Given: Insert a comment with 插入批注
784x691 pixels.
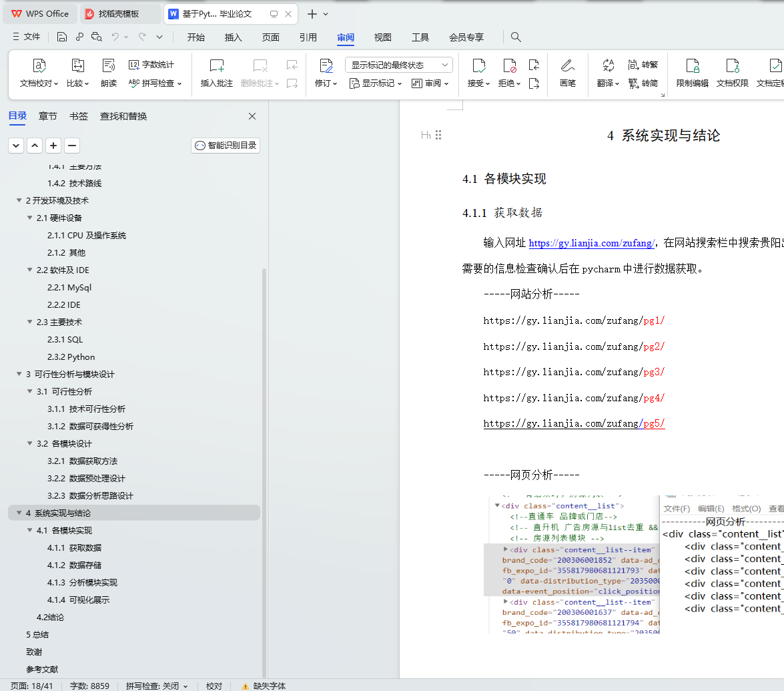Looking at the screenshot, I should tap(216, 73).
